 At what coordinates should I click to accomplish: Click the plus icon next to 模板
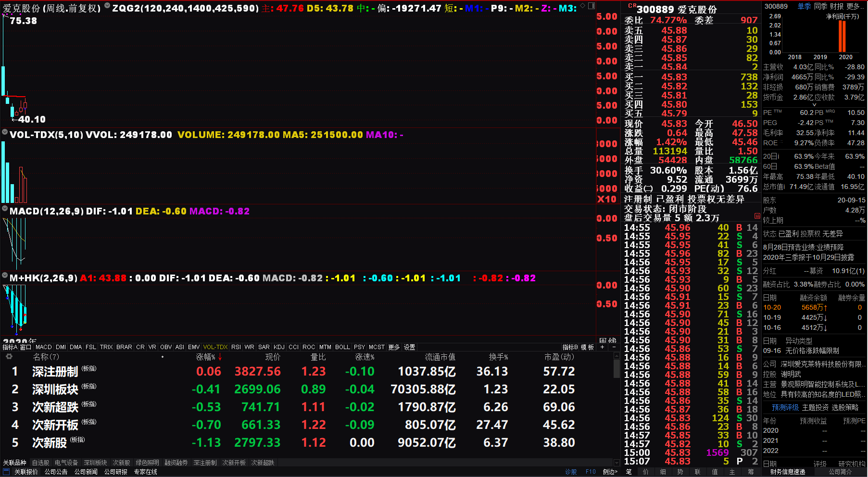[602, 347]
